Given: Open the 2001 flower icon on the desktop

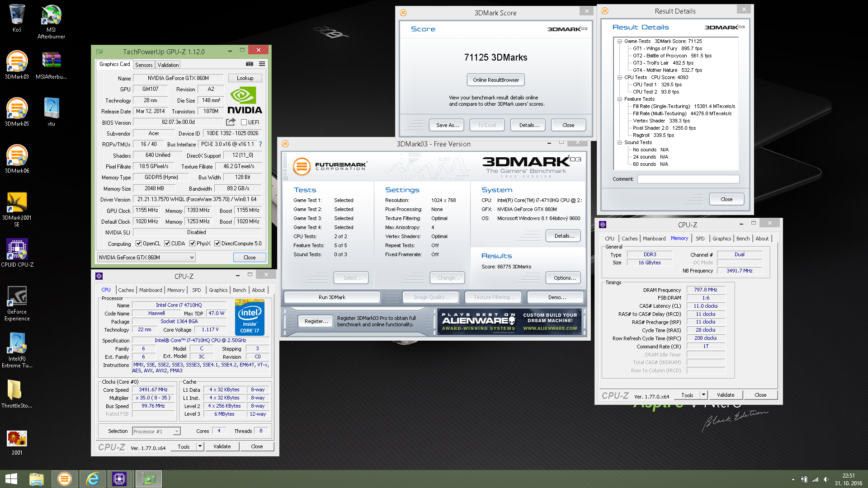Looking at the screenshot, I should [x=17, y=442].
